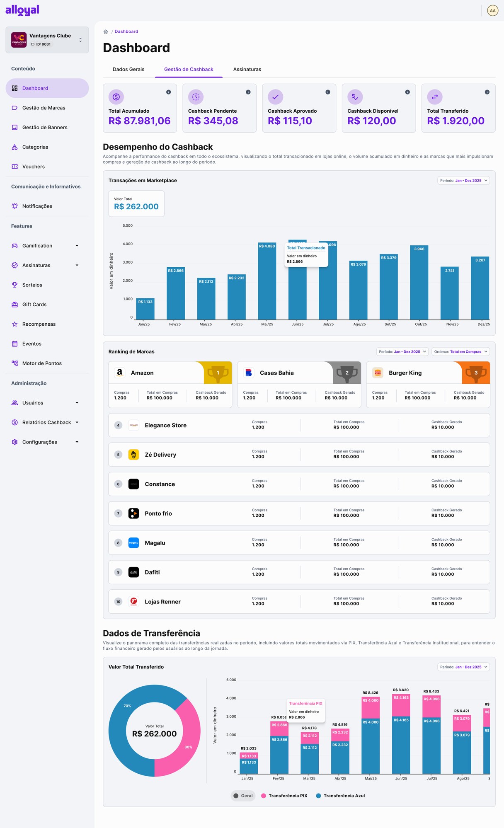Click the Sorteios trophy icon in sidebar
Viewport: 504px width, 828px height.
pyautogui.click(x=15, y=285)
